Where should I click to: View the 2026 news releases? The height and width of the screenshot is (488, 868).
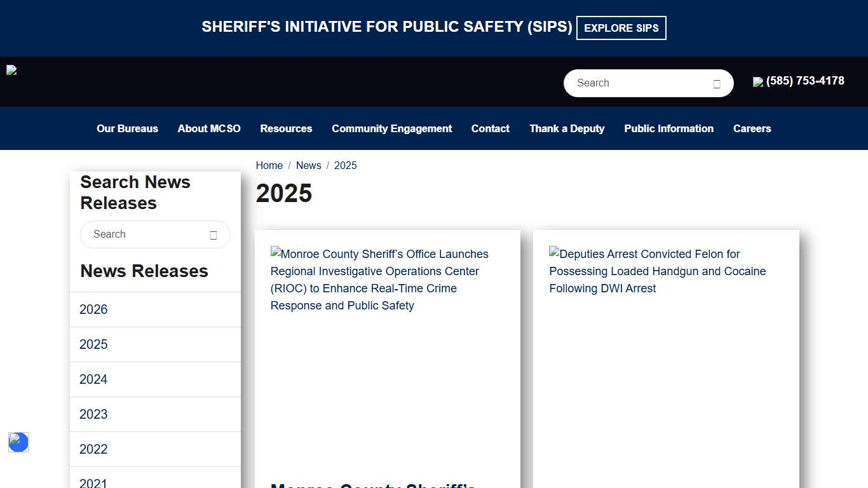93,309
